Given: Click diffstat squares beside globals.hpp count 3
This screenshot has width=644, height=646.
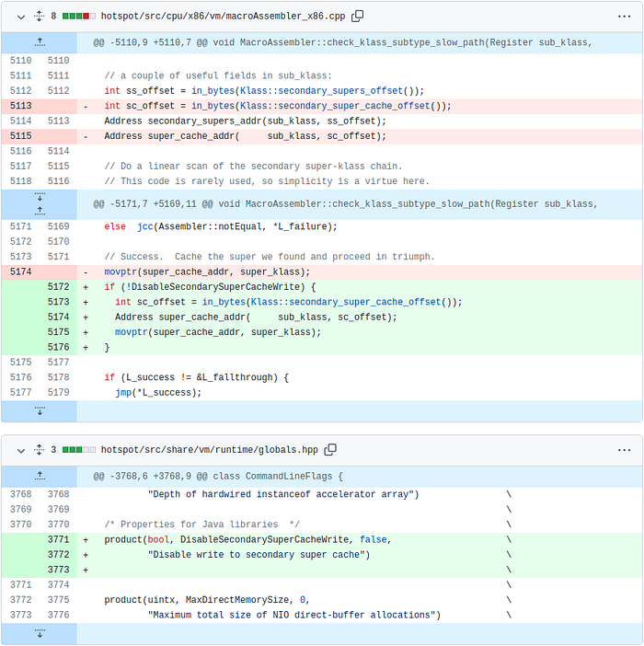Looking at the screenshot, I should (78, 450).
